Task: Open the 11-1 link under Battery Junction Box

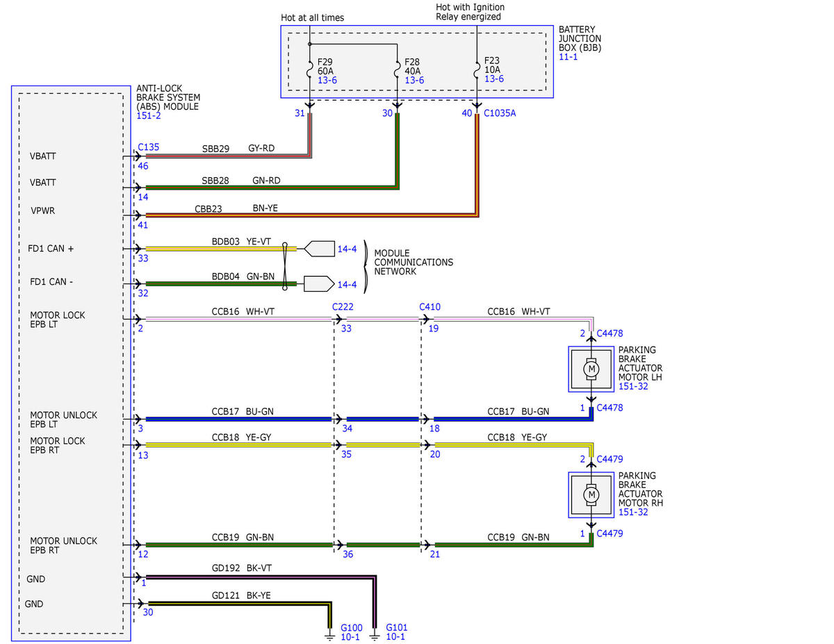Action: coord(569,57)
